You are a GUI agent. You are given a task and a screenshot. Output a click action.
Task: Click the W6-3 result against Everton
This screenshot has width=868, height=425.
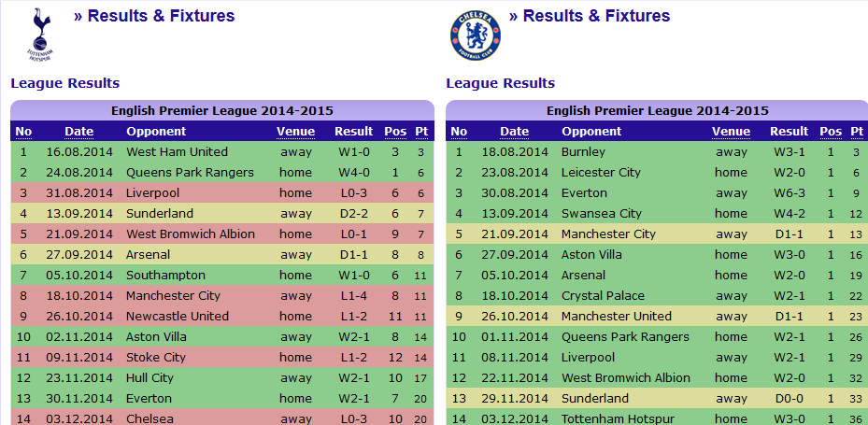(x=790, y=193)
